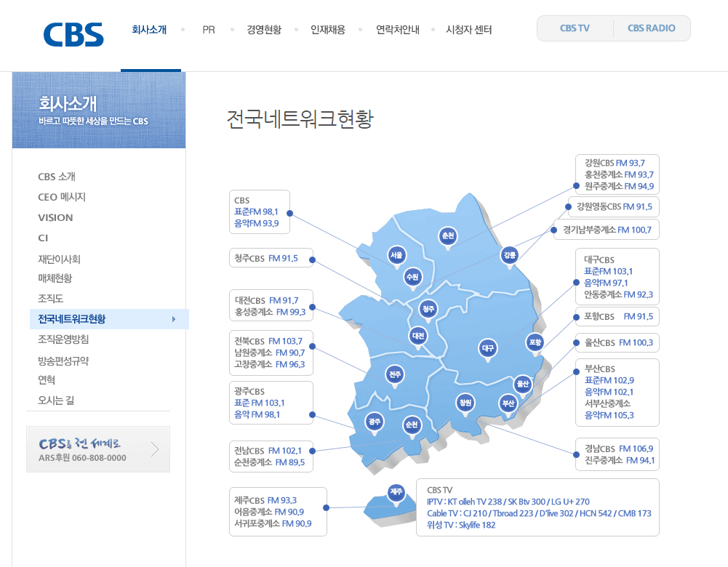The width and height of the screenshot is (728, 567).
Task: Open the 연락처안내 top menu
Action: click(398, 30)
